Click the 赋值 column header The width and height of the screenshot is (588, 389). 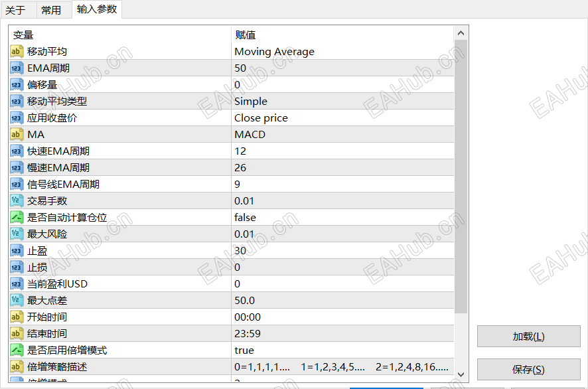(x=342, y=35)
